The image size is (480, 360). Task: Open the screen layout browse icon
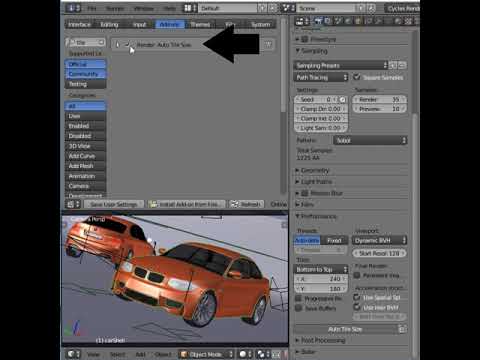point(190,8)
